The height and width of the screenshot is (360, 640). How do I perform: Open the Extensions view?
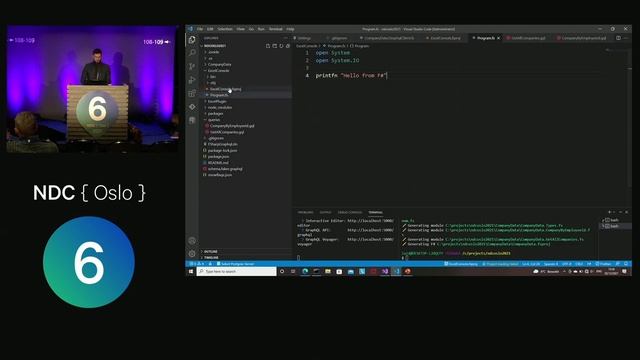coord(192,93)
